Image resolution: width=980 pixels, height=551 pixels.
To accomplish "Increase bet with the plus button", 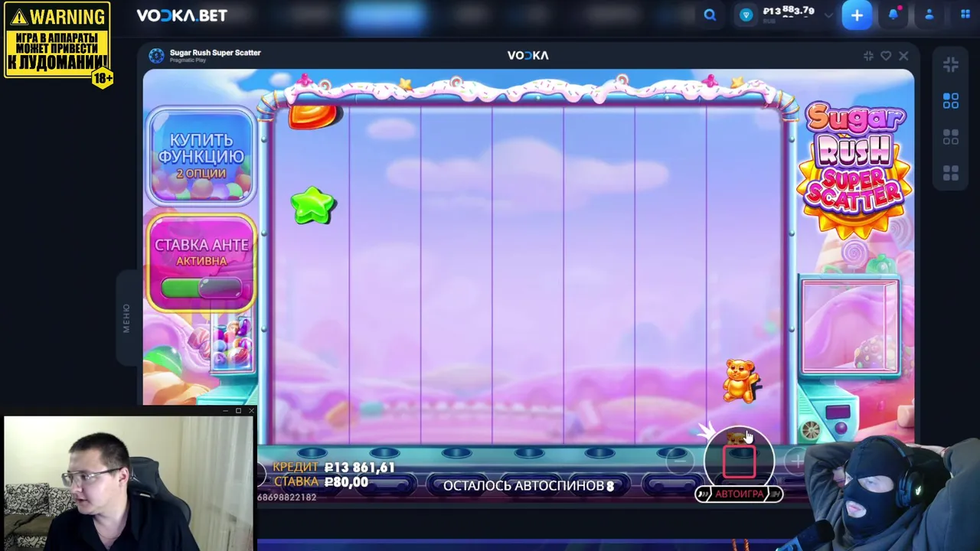I will 797,460.
